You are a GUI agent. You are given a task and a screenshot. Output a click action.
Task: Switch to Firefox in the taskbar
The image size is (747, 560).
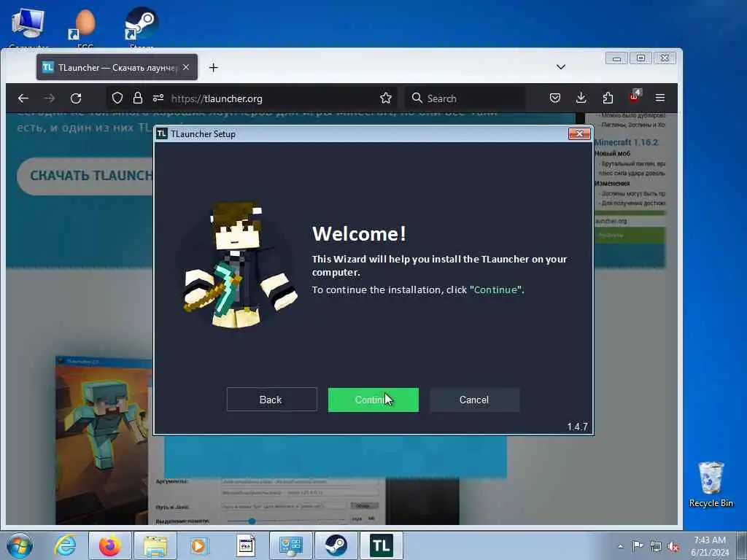[110, 545]
